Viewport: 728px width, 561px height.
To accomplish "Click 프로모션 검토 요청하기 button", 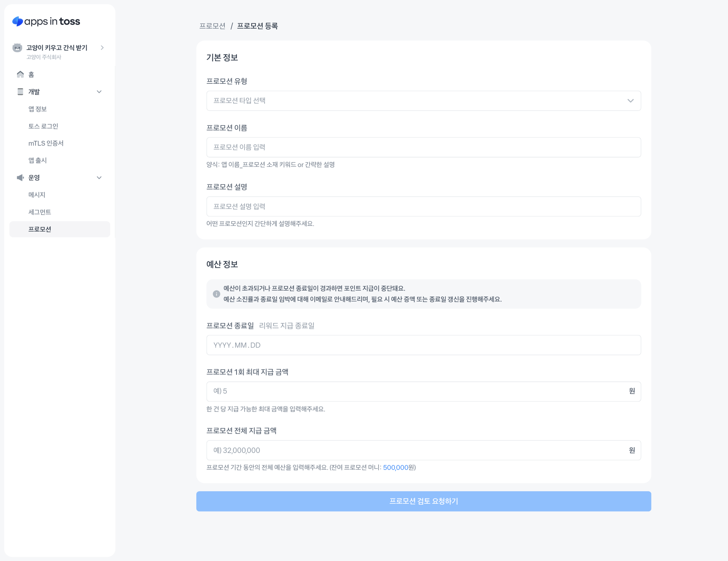I will pos(423,501).
